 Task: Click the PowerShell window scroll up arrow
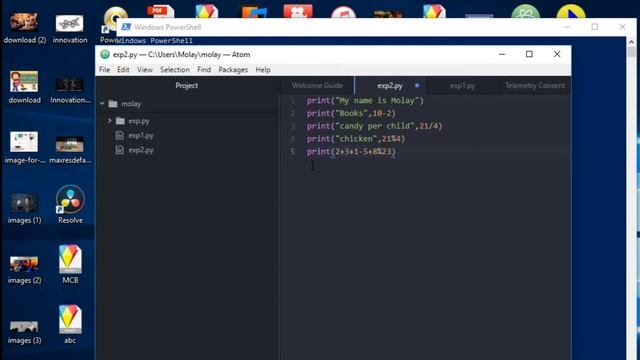tap(631, 42)
